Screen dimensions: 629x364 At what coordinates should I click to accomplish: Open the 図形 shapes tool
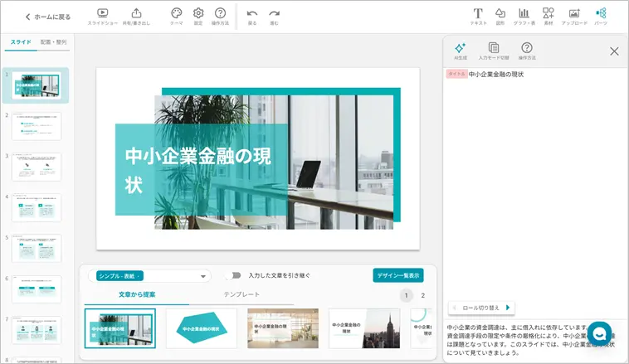[500, 17]
